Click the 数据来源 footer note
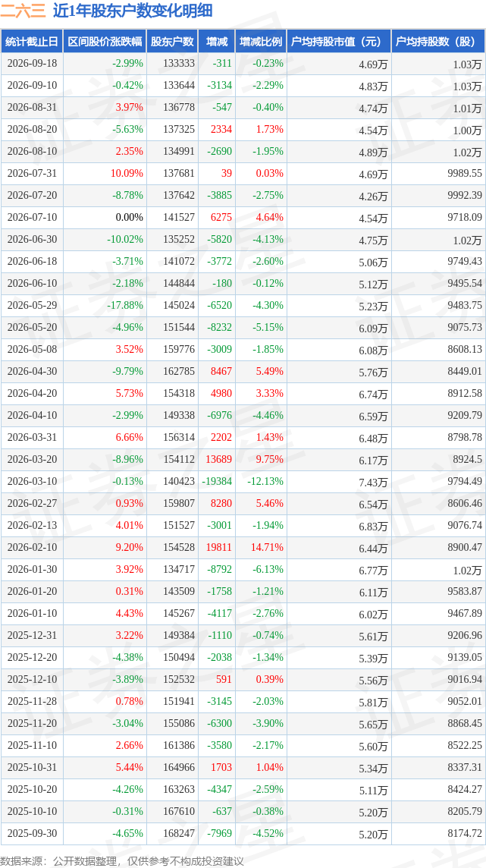The height and width of the screenshot is (868, 486). tap(121, 860)
